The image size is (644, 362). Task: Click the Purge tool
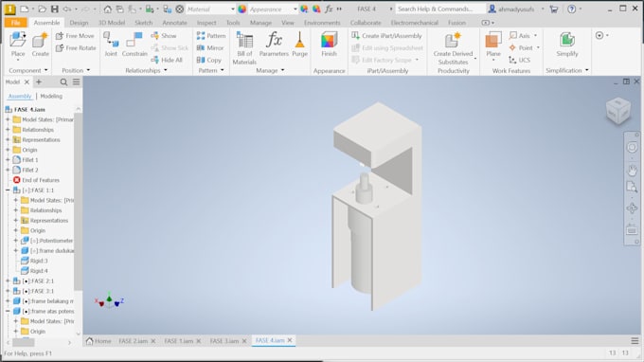point(300,45)
